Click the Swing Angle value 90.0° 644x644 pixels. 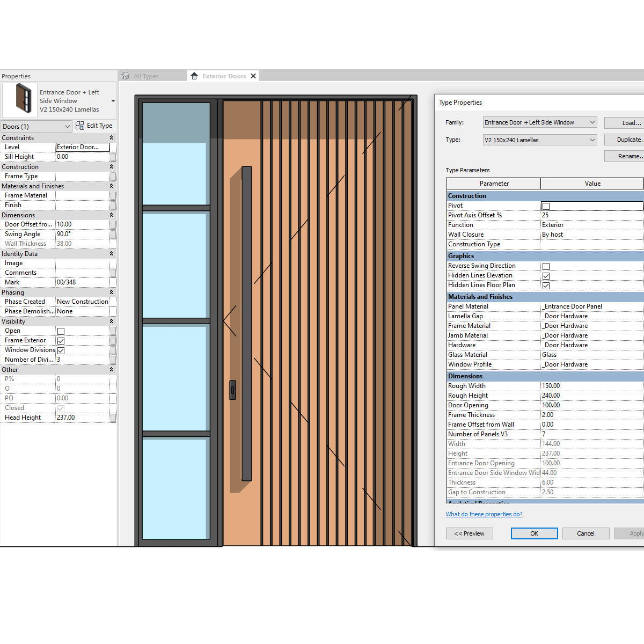point(83,234)
